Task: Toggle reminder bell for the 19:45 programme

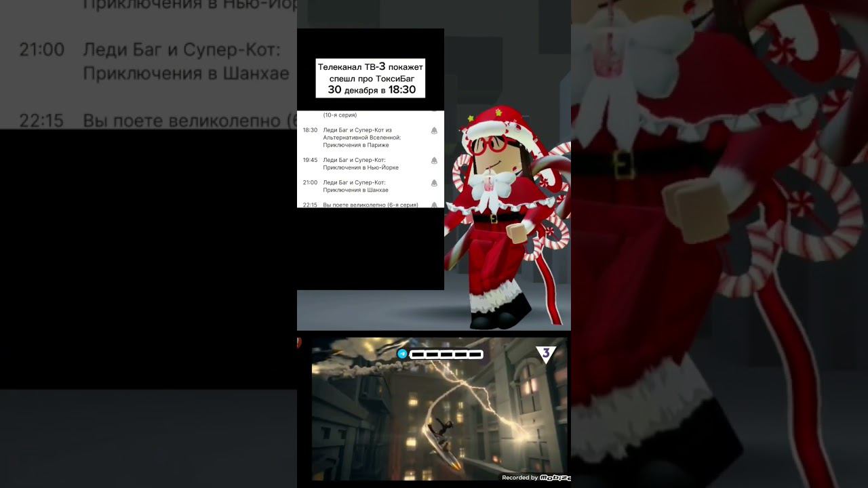Action: point(434,161)
